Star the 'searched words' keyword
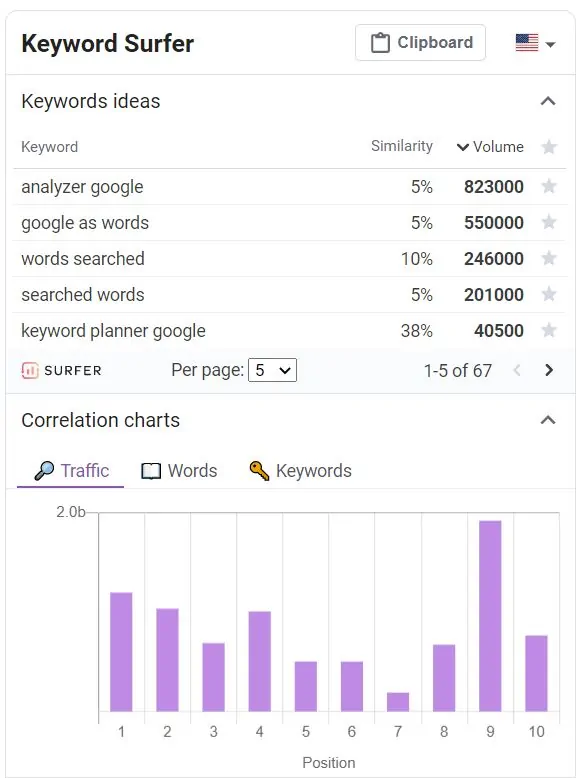 [549, 294]
